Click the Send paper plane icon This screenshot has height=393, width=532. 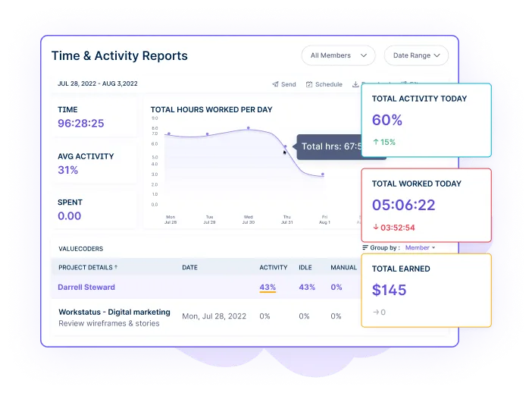tap(276, 84)
